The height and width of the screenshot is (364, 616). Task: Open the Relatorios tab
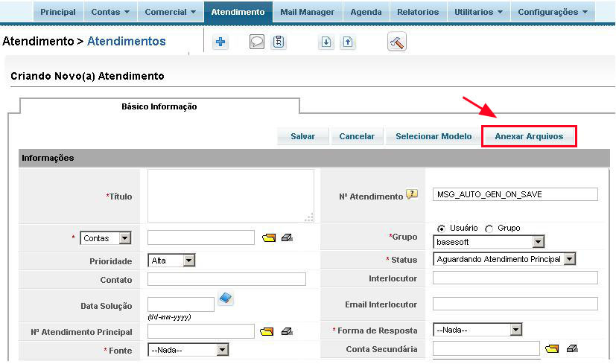pyautogui.click(x=418, y=12)
